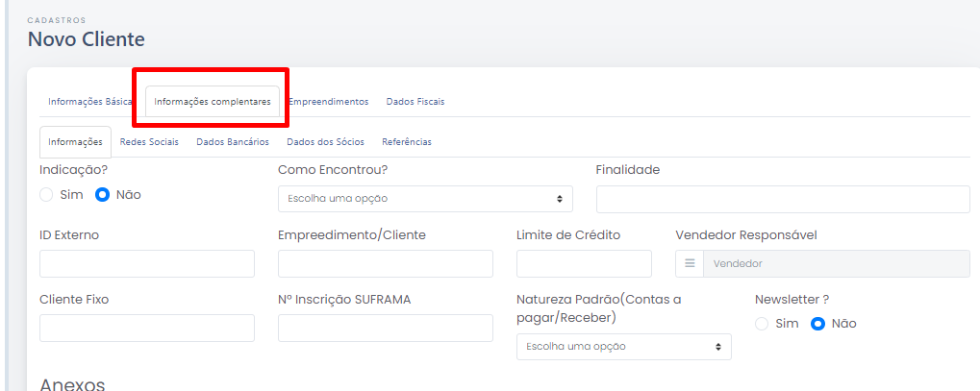Image resolution: width=980 pixels, height=391 pixels.
Task: Switch to Informações complentares tab
Action: [213, 102]
